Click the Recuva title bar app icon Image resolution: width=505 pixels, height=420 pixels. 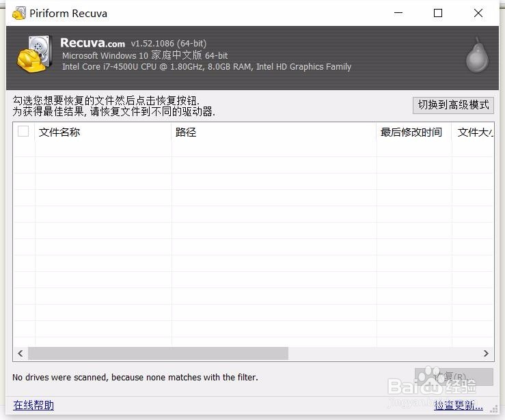pyautogui.click(x=19, y=13)
